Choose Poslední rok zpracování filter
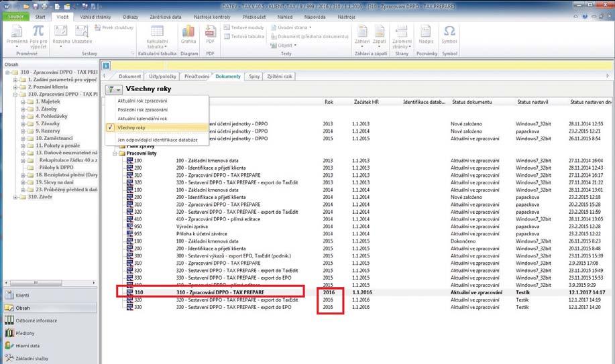Screen dimensions: 615x364 tap(142, 110)
